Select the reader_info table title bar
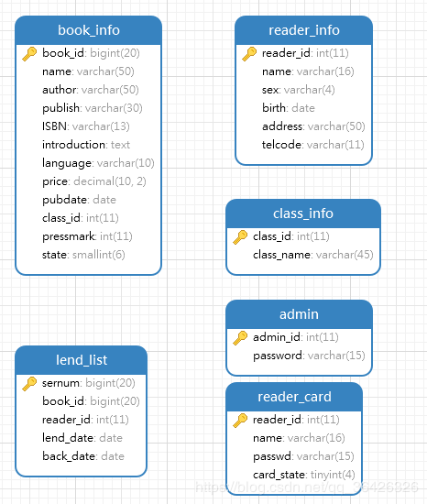427x504 pixels. (303, 30)
